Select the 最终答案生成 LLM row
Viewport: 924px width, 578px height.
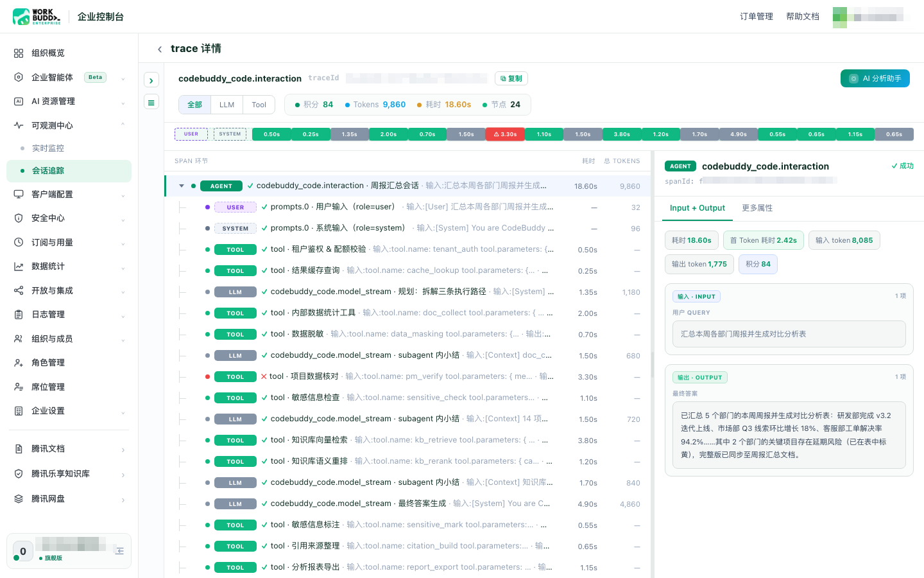tap(408, 504)
